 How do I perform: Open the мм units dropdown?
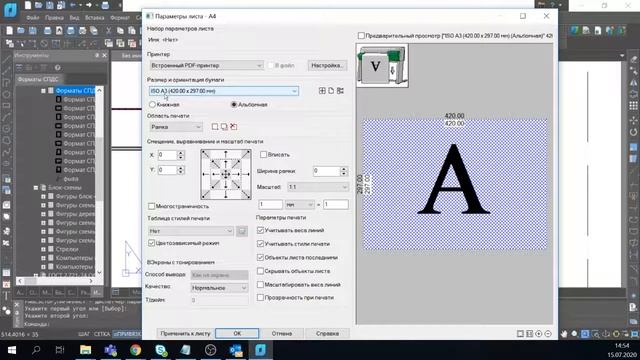(x=300, y=204)
